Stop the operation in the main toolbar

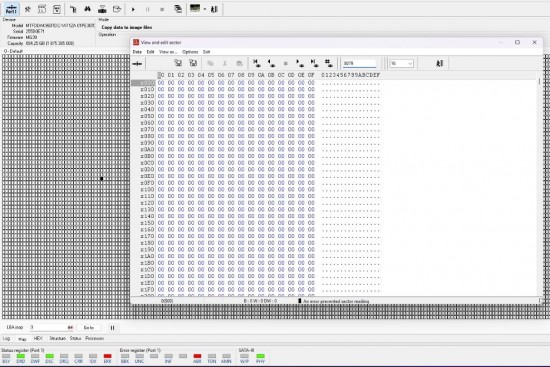click(162, 9)
